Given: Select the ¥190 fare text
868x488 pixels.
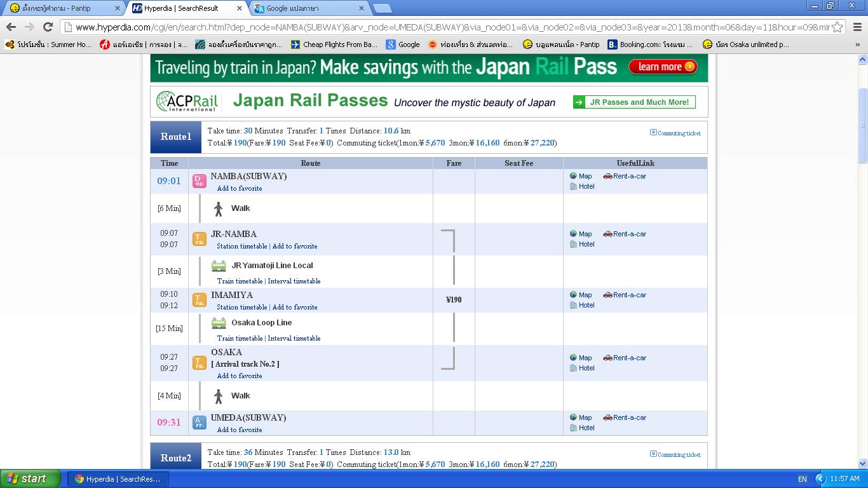Looking at the screenshot, I should (x=454, y=300).
